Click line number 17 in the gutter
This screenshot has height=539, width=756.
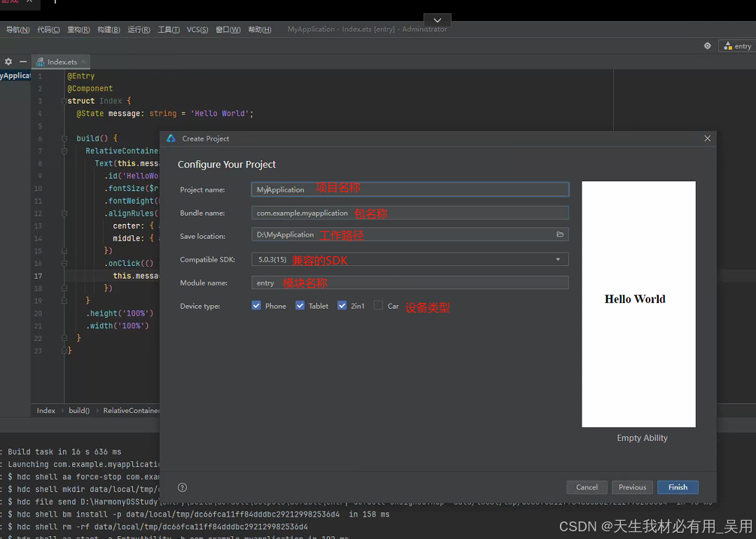click(x=38, y=276)
